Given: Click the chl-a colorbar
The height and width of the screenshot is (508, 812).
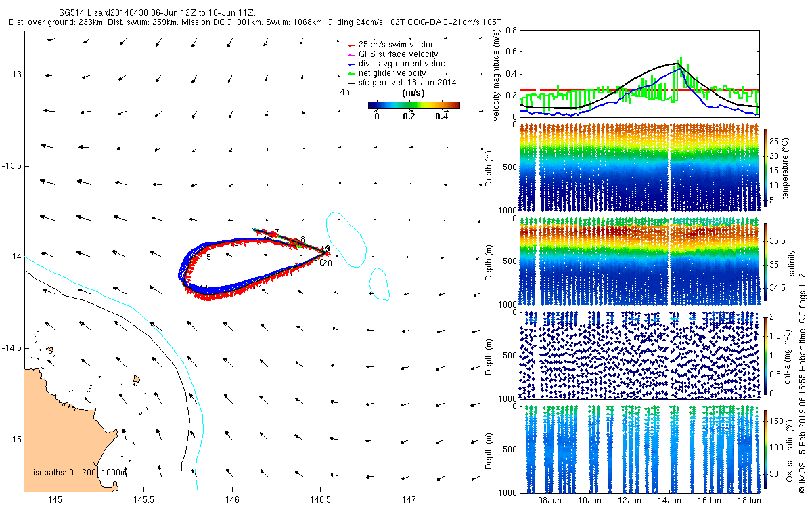Looking at the screenshot, I should [x=766, y=355].
